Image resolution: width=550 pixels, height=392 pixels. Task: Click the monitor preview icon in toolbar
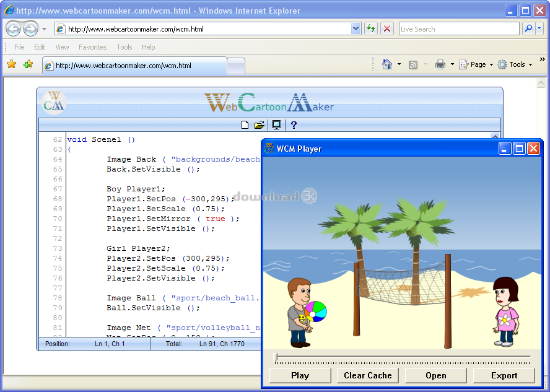click(276, 125)
